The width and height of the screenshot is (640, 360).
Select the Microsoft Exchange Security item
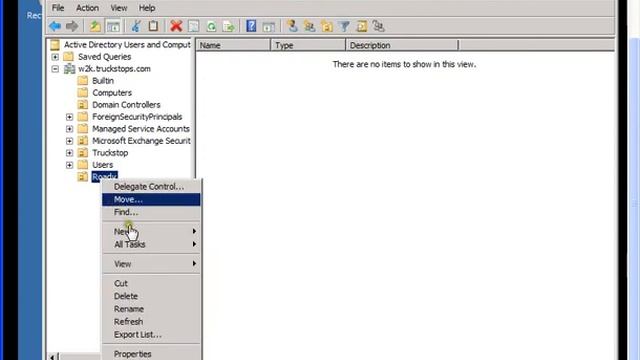coord(141,141)
